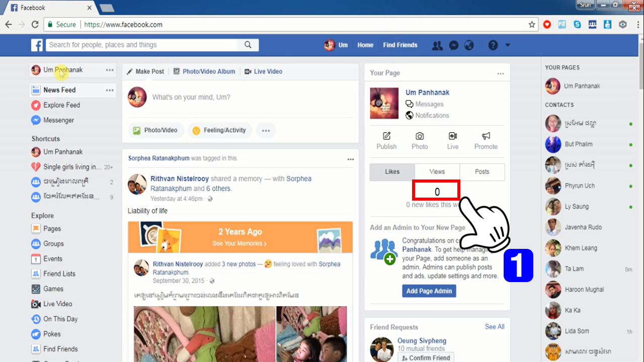
Task: Switch to Likes tab
Action: [x=392, y=171]
